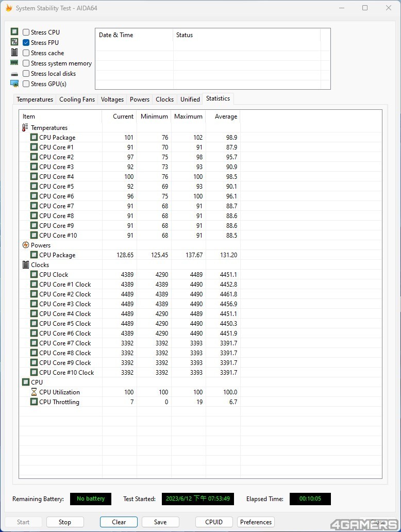Click the icon of CPU Core #7 temperature row
The image size is (401, 532).
34,206
